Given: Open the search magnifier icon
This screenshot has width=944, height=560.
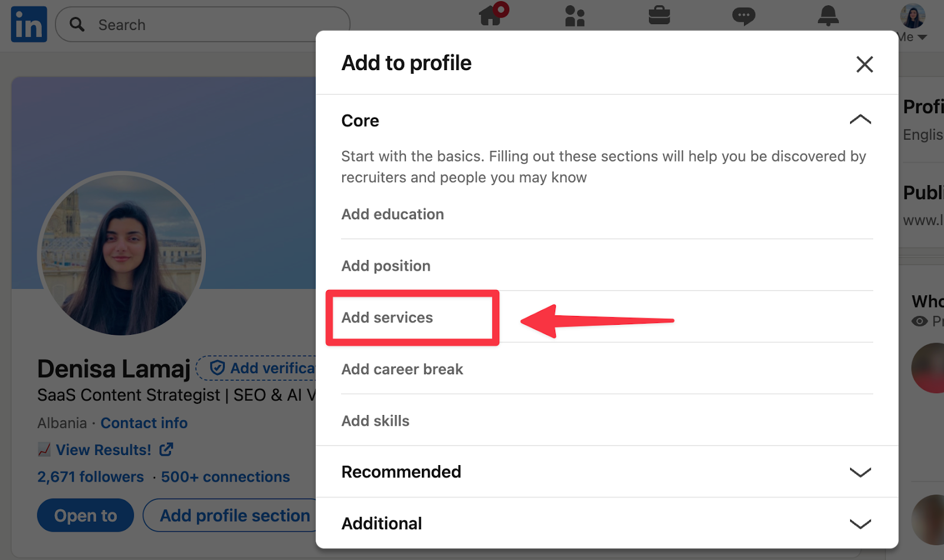Looking at the screenshot, I should [x=77, y=24].
